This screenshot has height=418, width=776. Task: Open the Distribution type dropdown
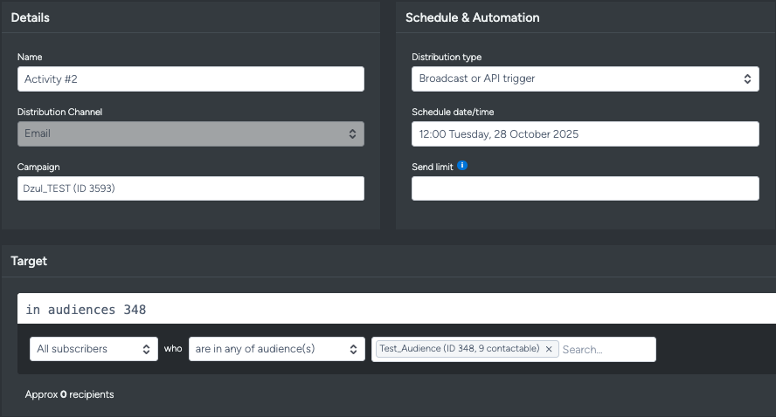pyautogui.click(x=584, y=79)
